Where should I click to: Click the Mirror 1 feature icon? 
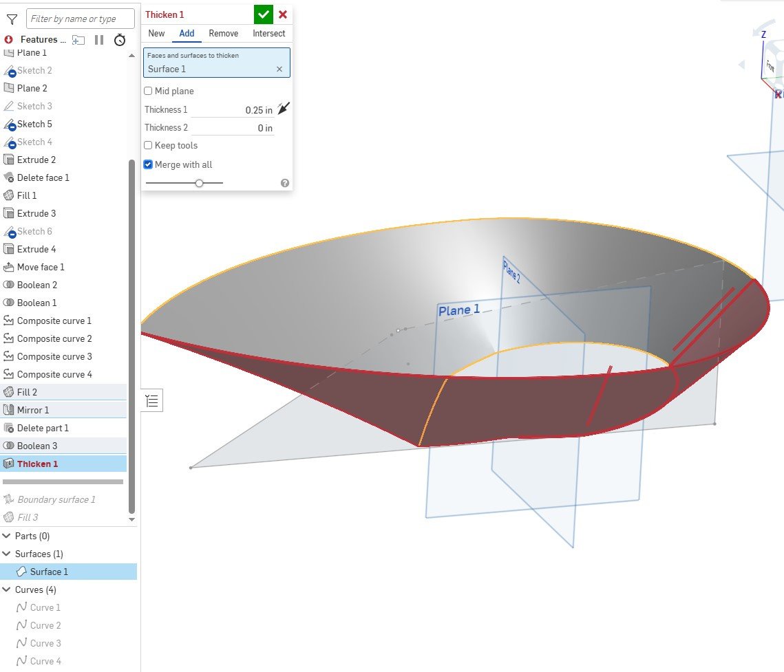click(8, 410)
